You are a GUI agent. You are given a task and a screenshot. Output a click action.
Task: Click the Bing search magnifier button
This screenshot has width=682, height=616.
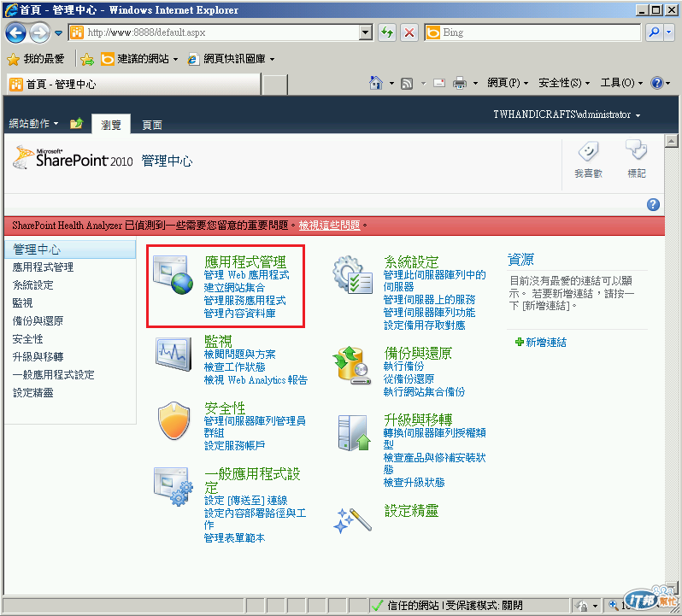tap(654, 32)
